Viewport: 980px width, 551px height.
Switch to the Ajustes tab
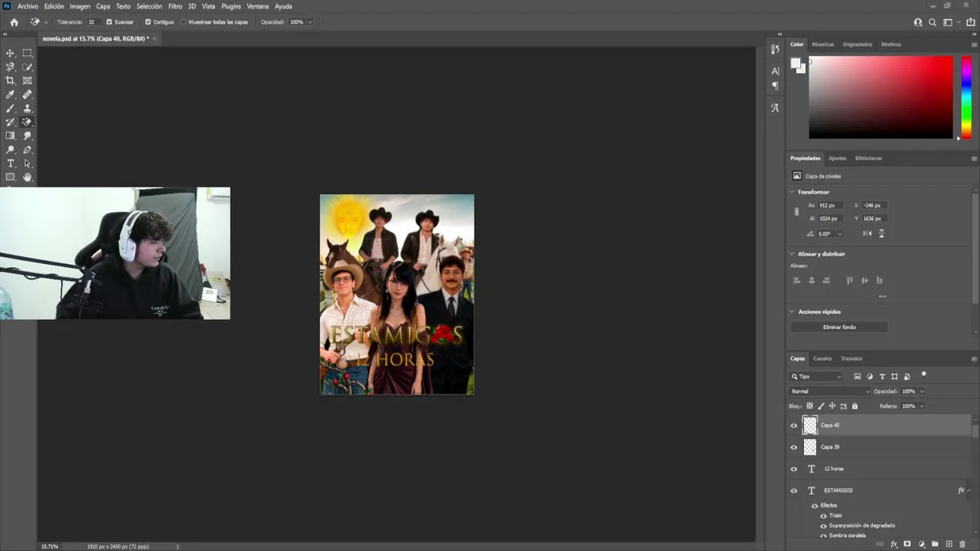point(838,158)
